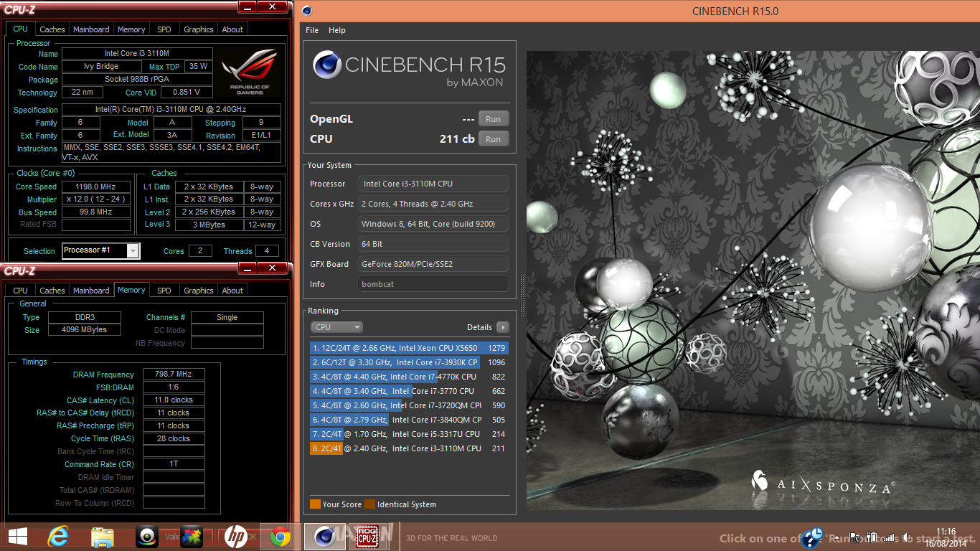980x551 pixels.
Task: Open Cinebench Help menu
Action: [337, 30]
